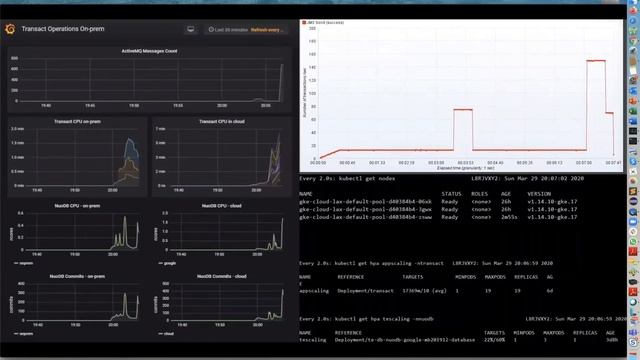The height and width of the screenshot is (360, 640).
Task: Open the ActiveMQ Messages Count panel title menu
Action: (x=149, y=51)
